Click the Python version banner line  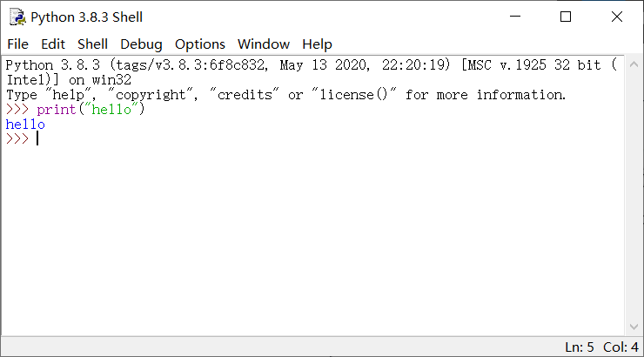pos(312,65)
